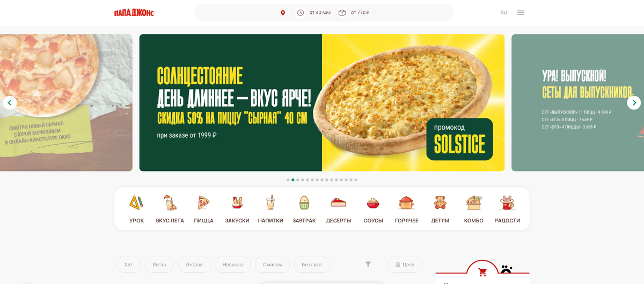Enable the Без лука filter

(312, 265)
